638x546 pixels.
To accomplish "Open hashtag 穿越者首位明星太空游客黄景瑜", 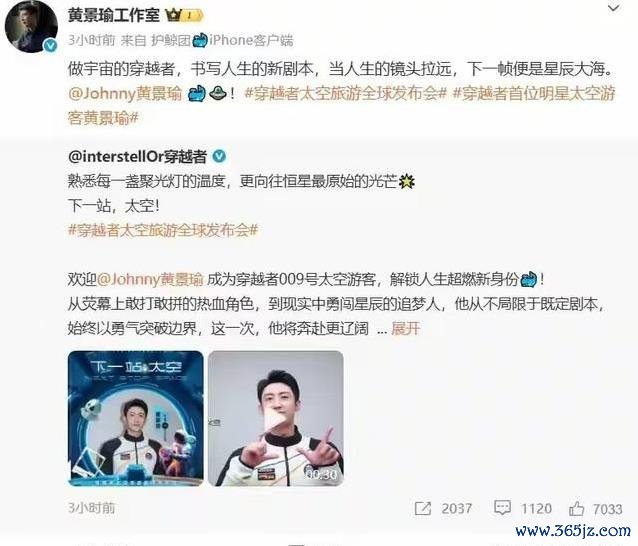I will [341, 106].
